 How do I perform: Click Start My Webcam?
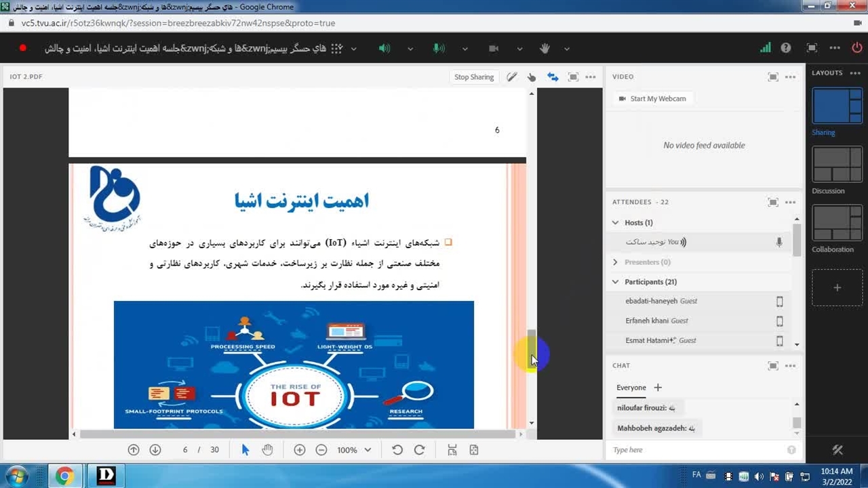652,99
